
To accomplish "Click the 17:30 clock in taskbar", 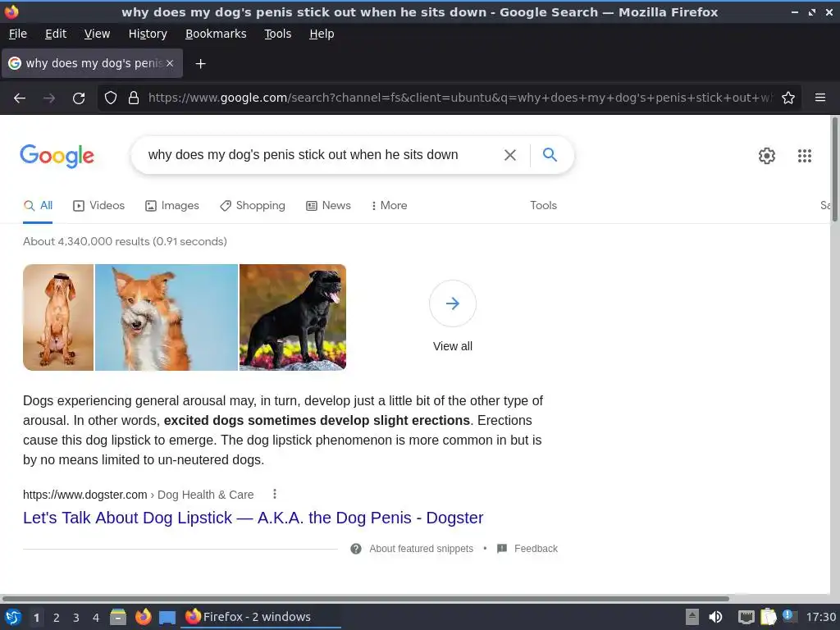I will [x=820, y=617].
